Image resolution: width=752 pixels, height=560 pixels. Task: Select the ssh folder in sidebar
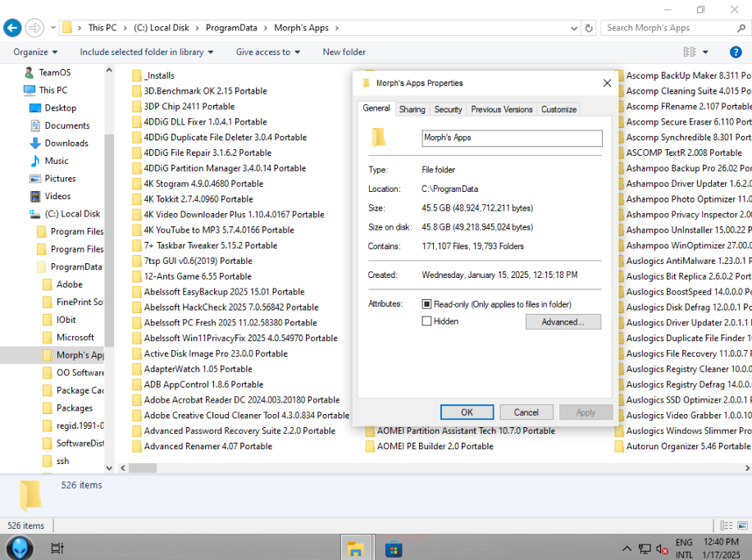click(x=62, y=461)
